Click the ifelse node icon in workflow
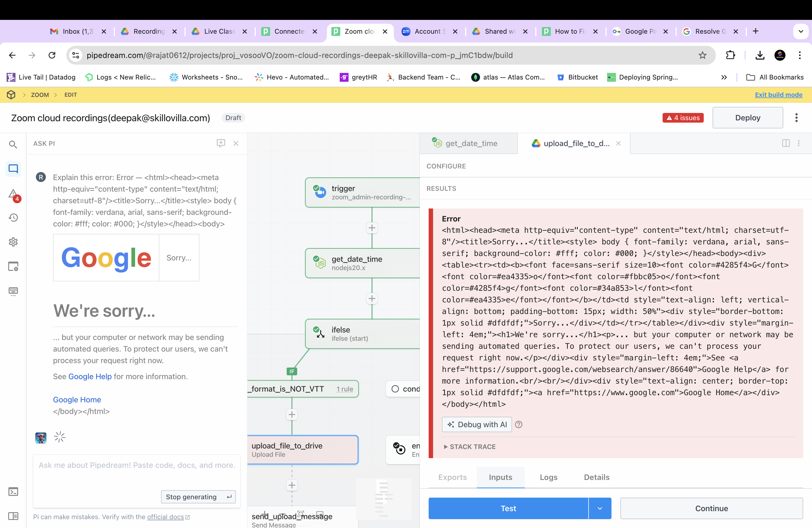Viewport: 812px width, 528px height. pos(320,333)
